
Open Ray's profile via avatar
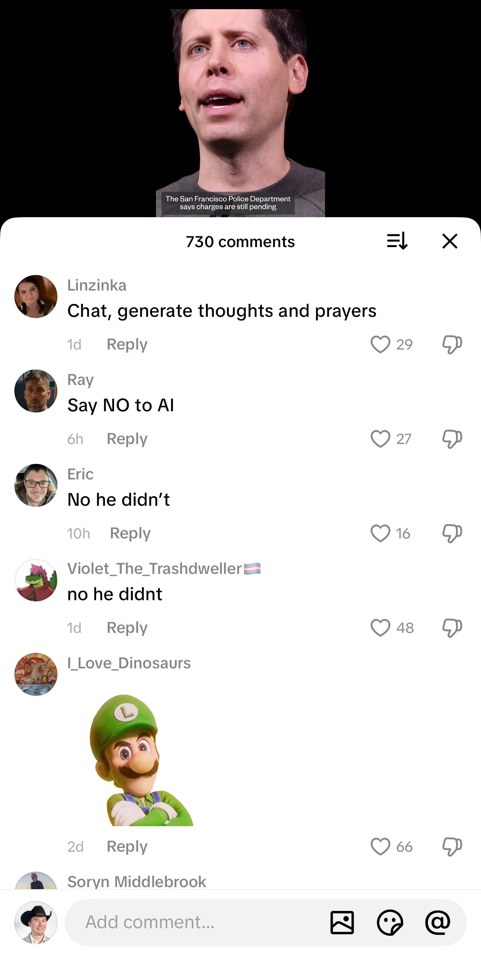(x=36, y=391)
